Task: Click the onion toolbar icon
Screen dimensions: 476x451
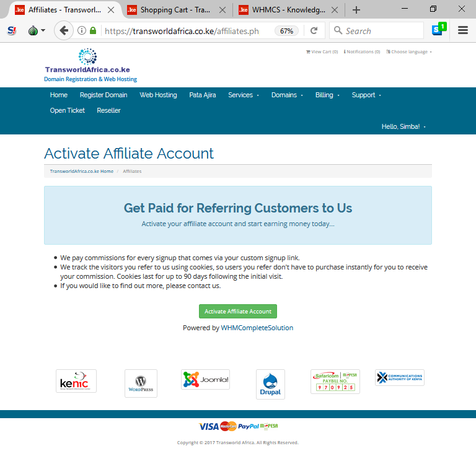Action: pyautogui.click(x=33, y=30)
